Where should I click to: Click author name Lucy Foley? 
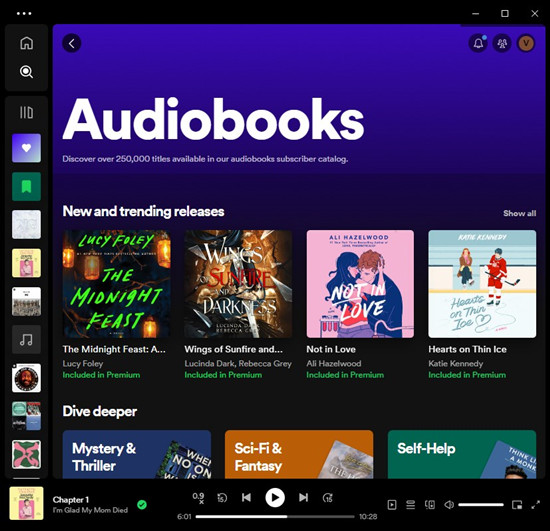click(83, 363)
